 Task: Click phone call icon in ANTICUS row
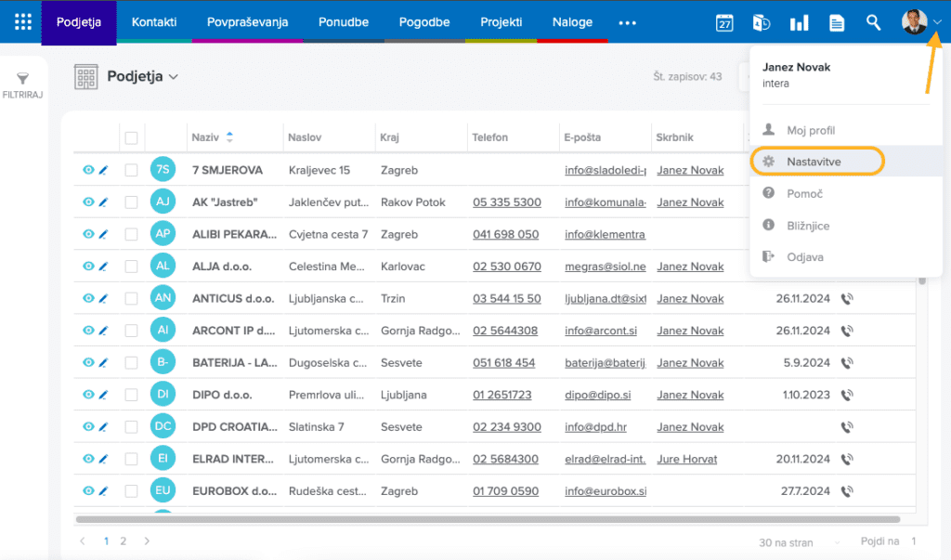pyautogui.click(x=847, y=299)
